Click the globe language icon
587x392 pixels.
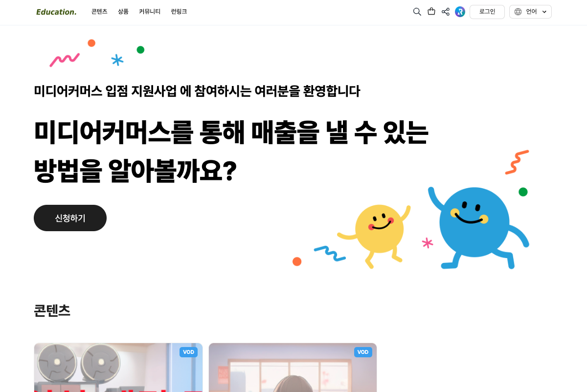coord(518,12)
